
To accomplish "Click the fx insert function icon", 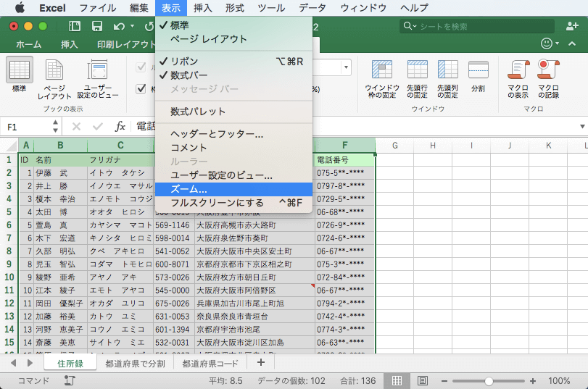I will (x=120, y=127).
